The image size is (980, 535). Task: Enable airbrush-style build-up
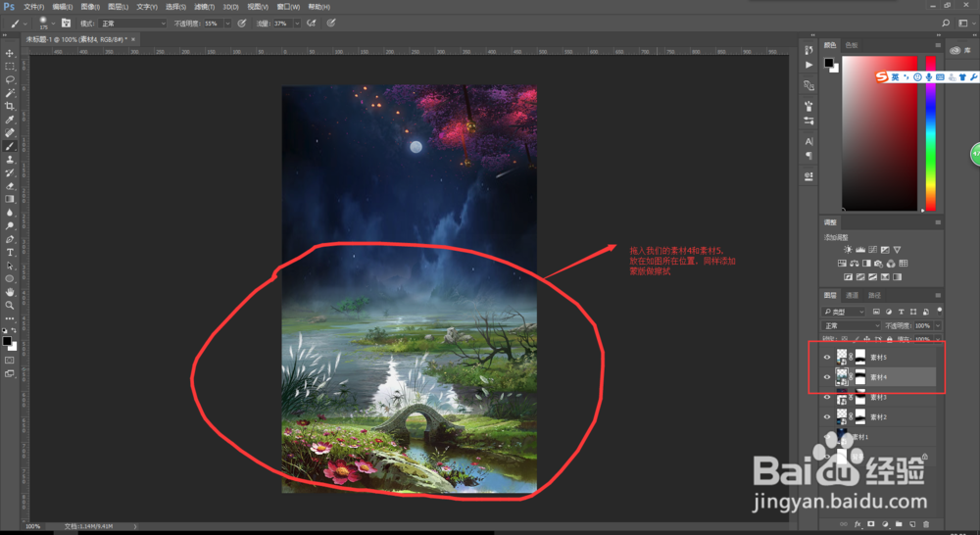click(312, 24)
